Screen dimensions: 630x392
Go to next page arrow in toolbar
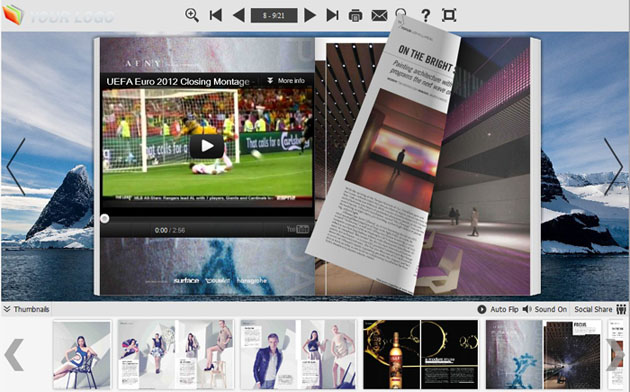tap(309, 15)
